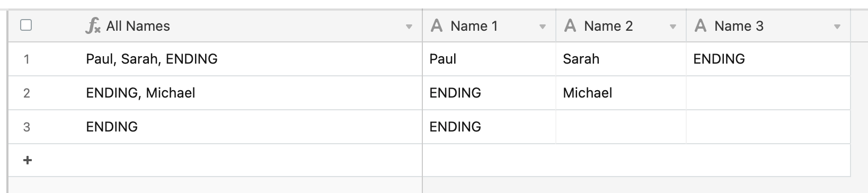Click the text field icon for Name 2
Screen dimensions: 868x193
pyautogui.click(x=570, y=25)
